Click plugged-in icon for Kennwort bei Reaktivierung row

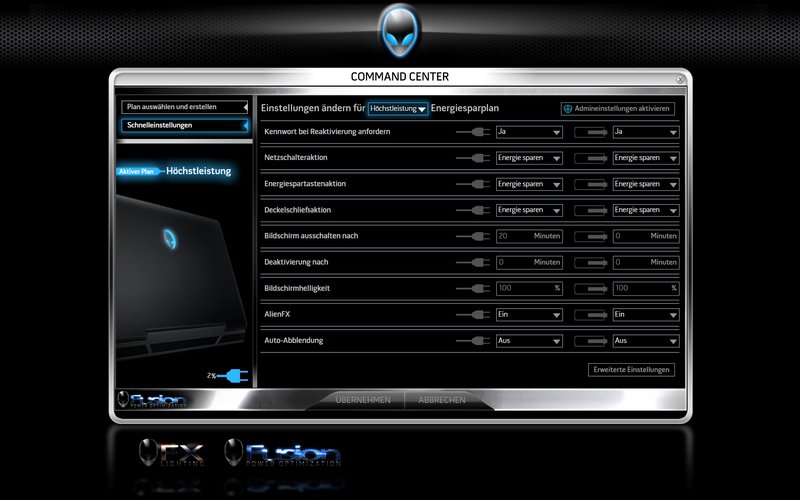click(x=473, y=132)
